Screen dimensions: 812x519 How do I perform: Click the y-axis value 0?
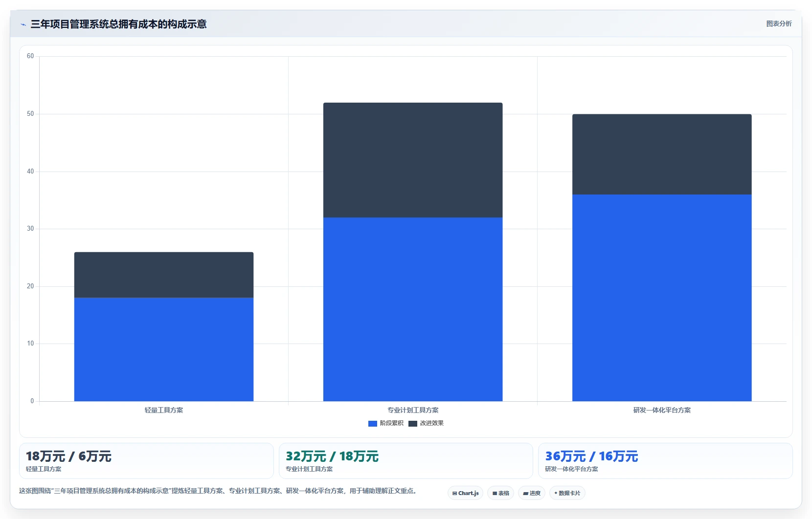pos(32,401)
